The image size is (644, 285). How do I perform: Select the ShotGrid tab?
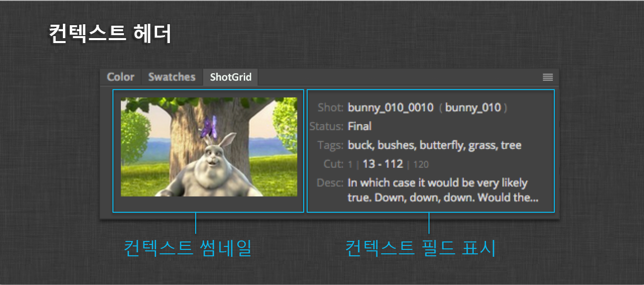(230, 77)
